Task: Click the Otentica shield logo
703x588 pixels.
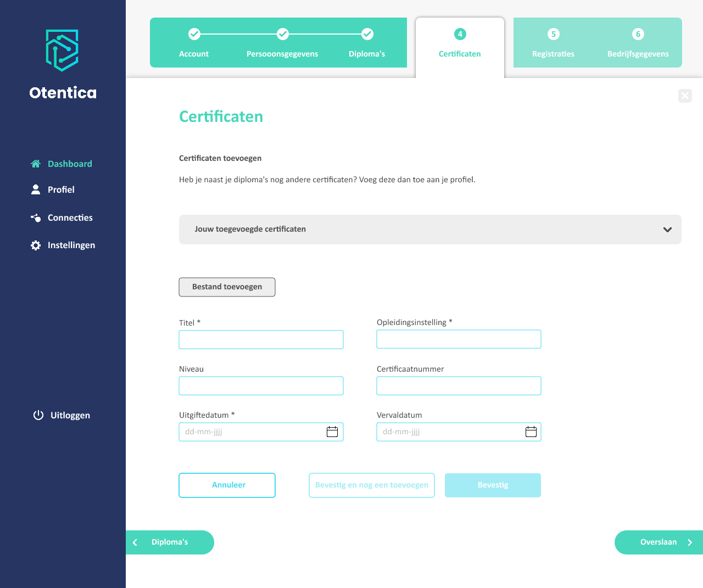Action: point(62,51)
